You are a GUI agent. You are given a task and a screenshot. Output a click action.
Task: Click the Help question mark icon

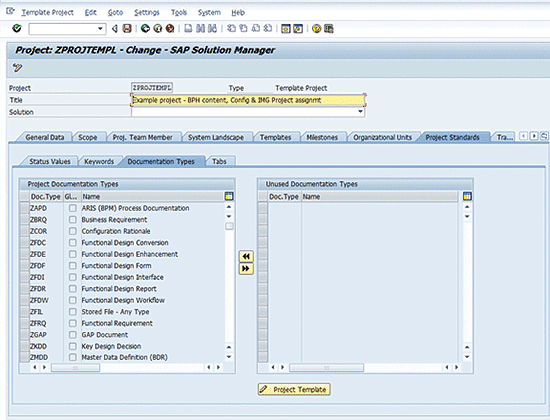[x=316, y=28]
